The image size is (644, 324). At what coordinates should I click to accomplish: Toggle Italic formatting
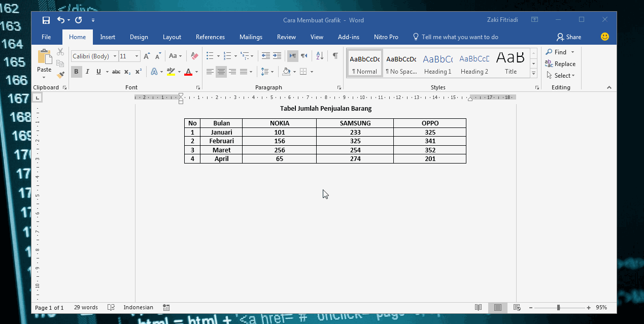[x=87, y=72]
